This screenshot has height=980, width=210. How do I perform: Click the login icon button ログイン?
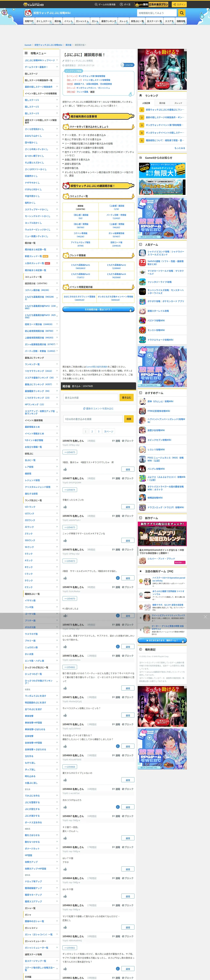[x=179, y=5]
